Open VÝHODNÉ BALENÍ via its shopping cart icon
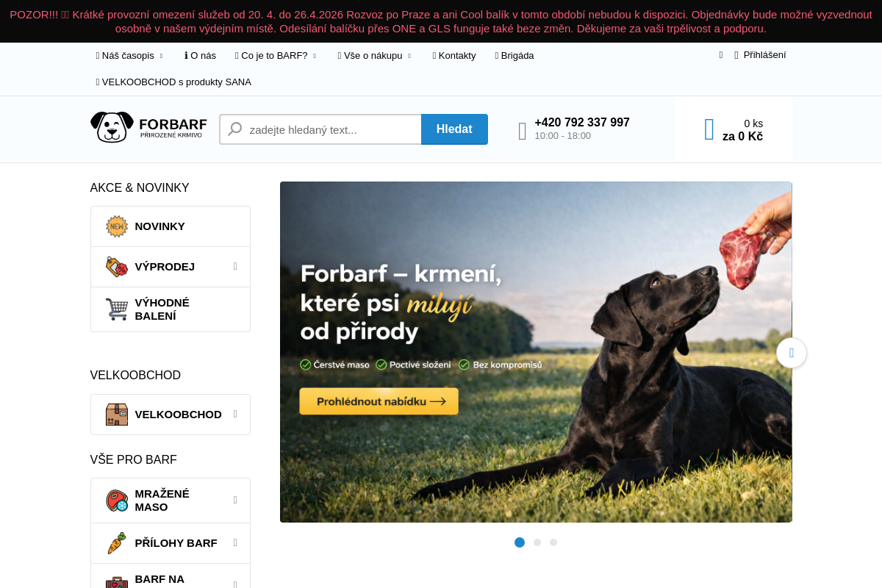 (115, 309)
